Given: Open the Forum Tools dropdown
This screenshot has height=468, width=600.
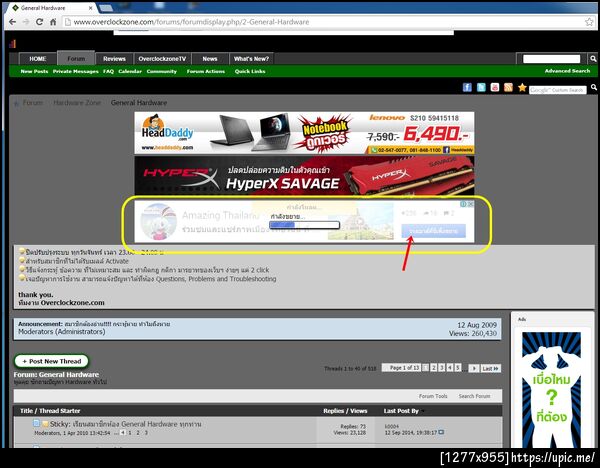Looking at the screenshot, I should point(433,396).
